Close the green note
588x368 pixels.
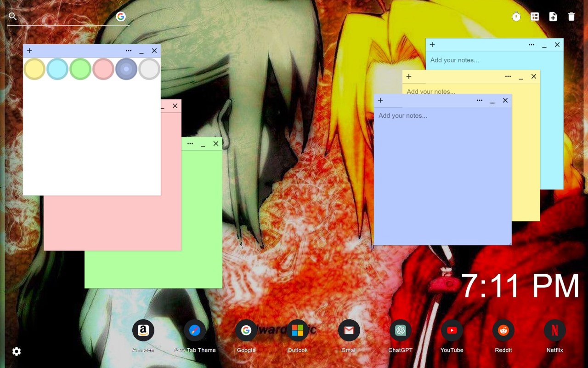(x=216, y=144)
